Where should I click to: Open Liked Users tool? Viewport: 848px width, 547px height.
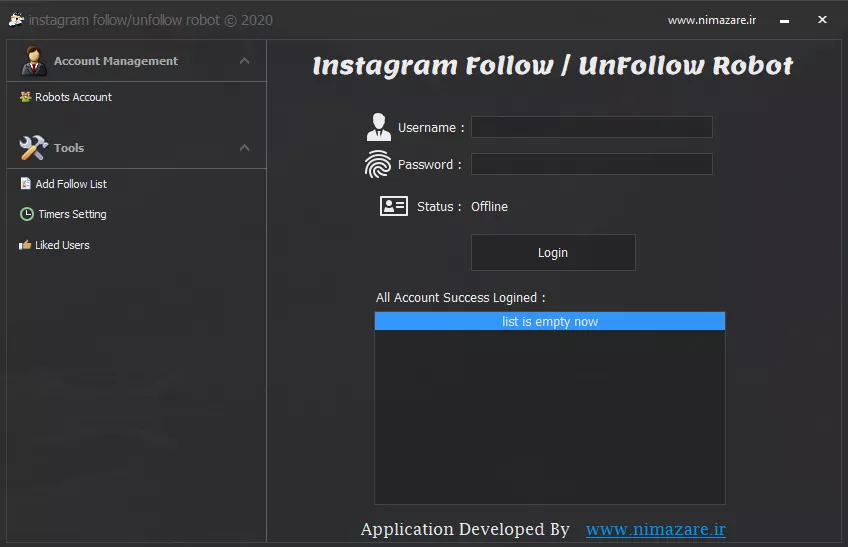point(54,245)
